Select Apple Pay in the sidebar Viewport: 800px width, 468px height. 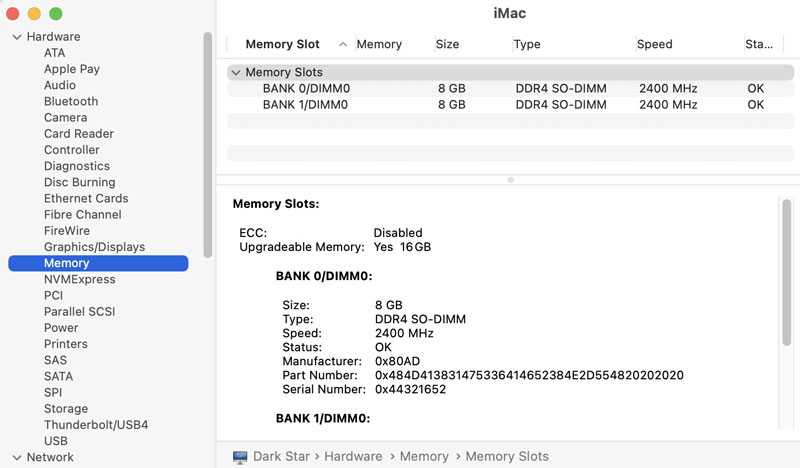pos(72,69)
